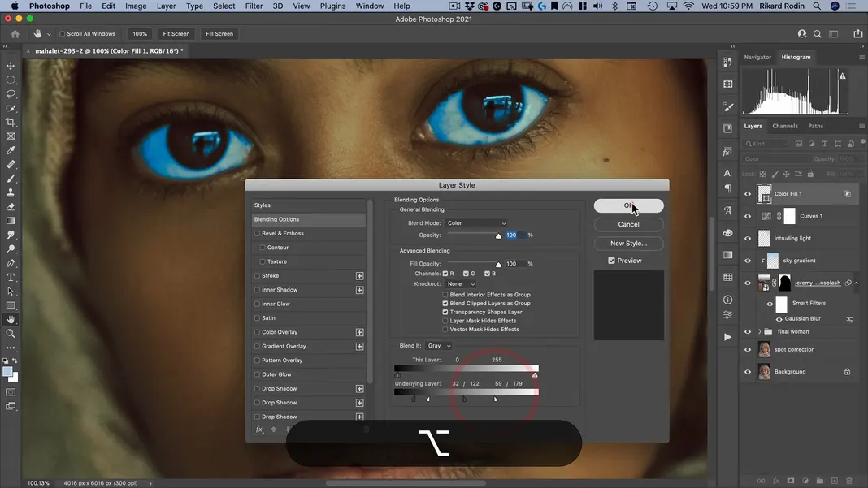This screenshot has width=868, height=488.
Task: Click the Opacity slider thumb
Action: [498, 236]
